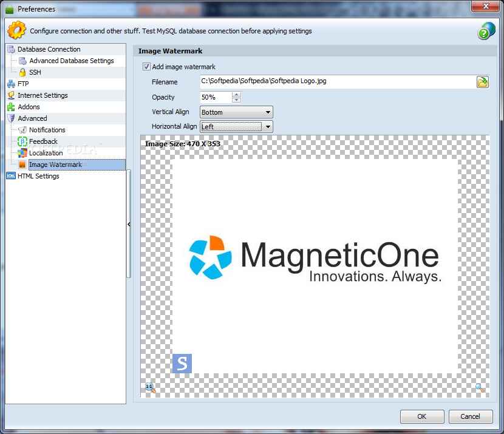Click the Notifications megaphone icon

[22, 130]
